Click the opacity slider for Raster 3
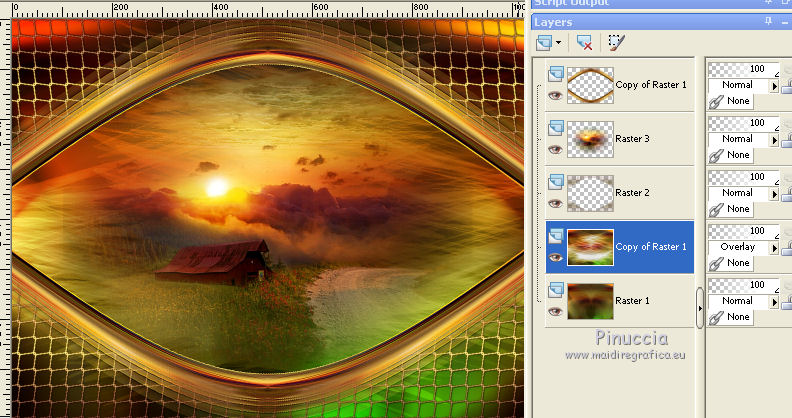 pos(744,123)
